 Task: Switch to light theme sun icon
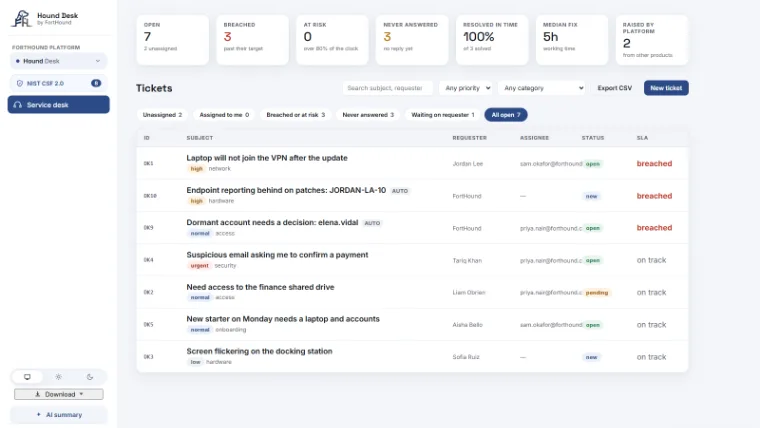(58, 377)
